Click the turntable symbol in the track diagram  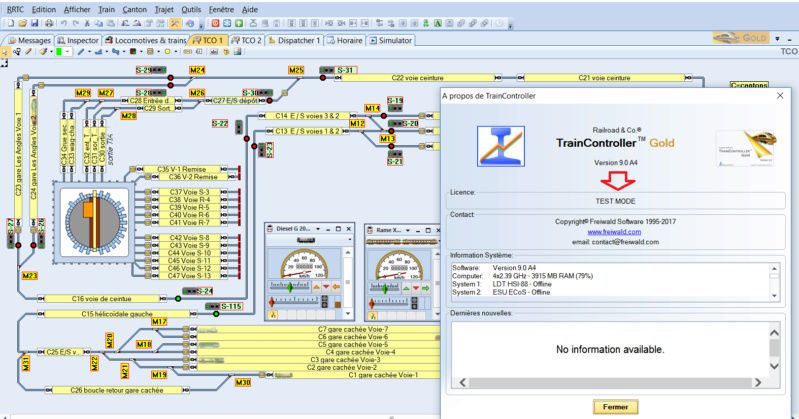tap(94, 222)
